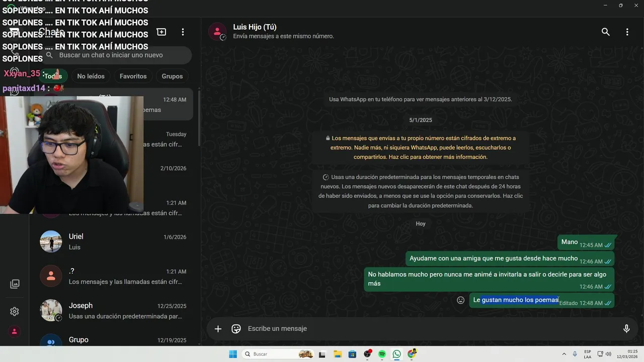Open Spotify from the taskbar
This screenshot has height=362, width=644.
(x=382, y=354)
